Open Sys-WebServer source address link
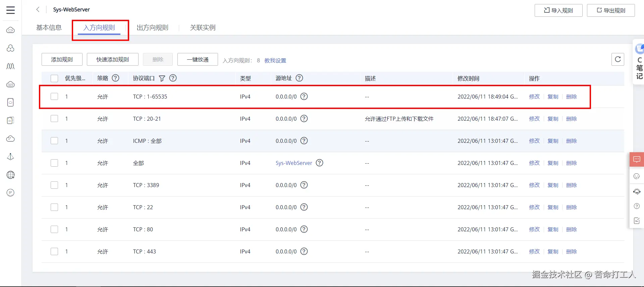Viewport: 644px width, 287px height. pyautogui.click(x=294, y=163)
